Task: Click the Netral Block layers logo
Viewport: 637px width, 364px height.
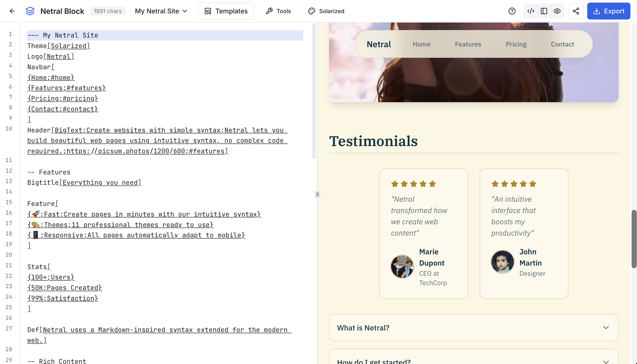Action: [x=30, y=11]
